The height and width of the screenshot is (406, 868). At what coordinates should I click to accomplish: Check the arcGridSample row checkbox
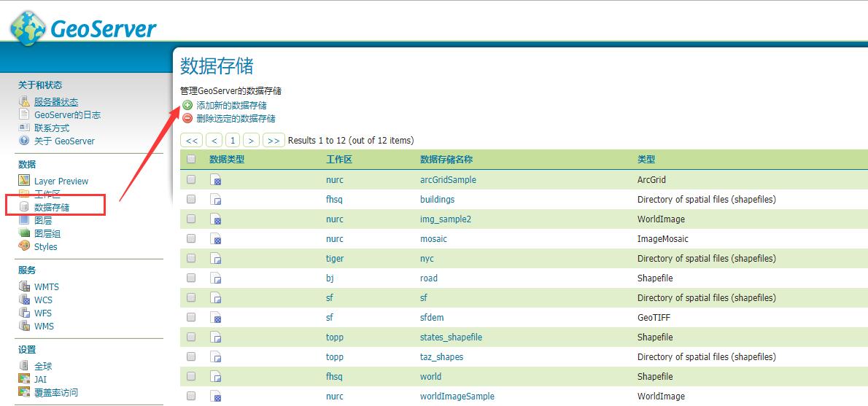(x=191, y=179)
